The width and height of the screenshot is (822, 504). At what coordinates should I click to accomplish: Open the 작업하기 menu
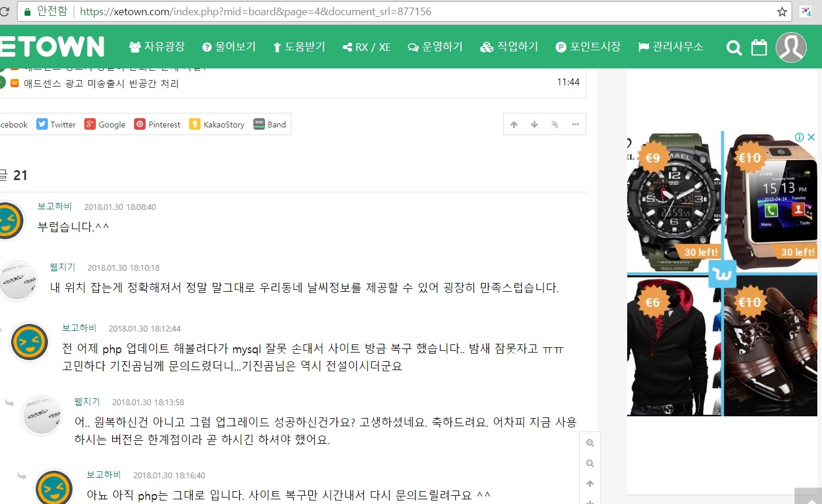(509, 47)
